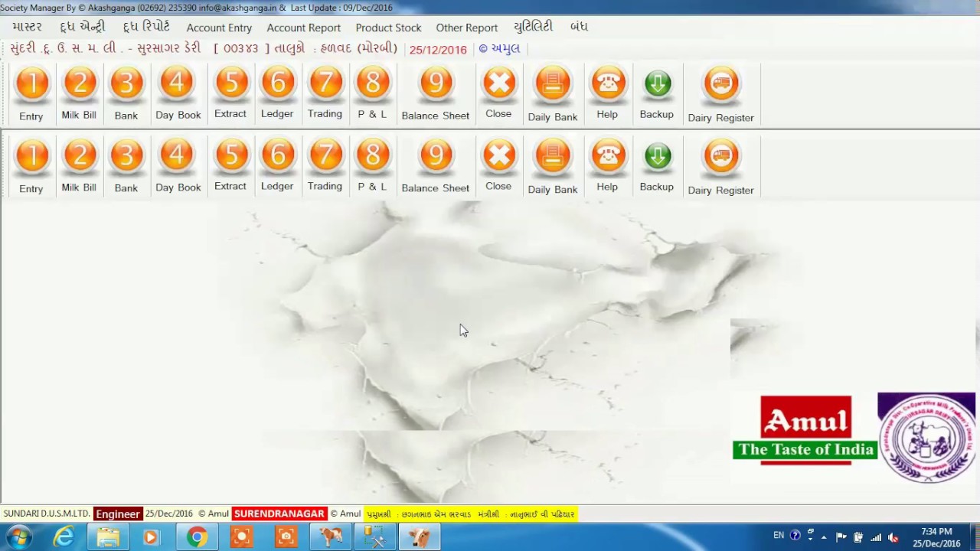Launch Internet Explorer from the taskbar
The height and width of the screenshot is (551, 980).
click(64, 537)
